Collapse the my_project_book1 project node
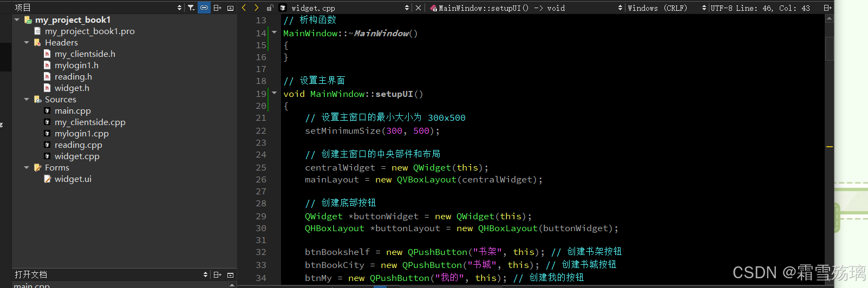 click(x=17, y=19)
